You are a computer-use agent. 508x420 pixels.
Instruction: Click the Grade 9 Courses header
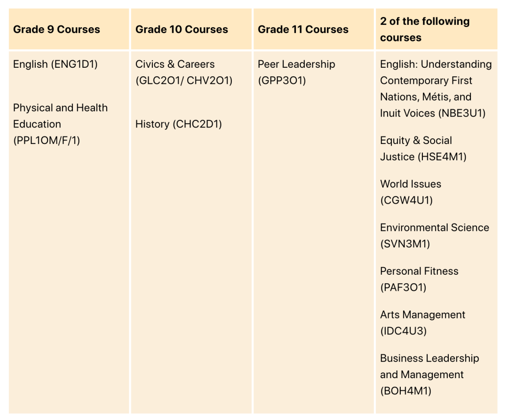pos(56,30)
